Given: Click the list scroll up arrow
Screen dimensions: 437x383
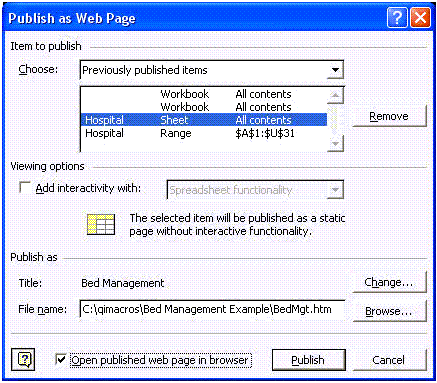Looking at the screenshot, I should point(335,95).
